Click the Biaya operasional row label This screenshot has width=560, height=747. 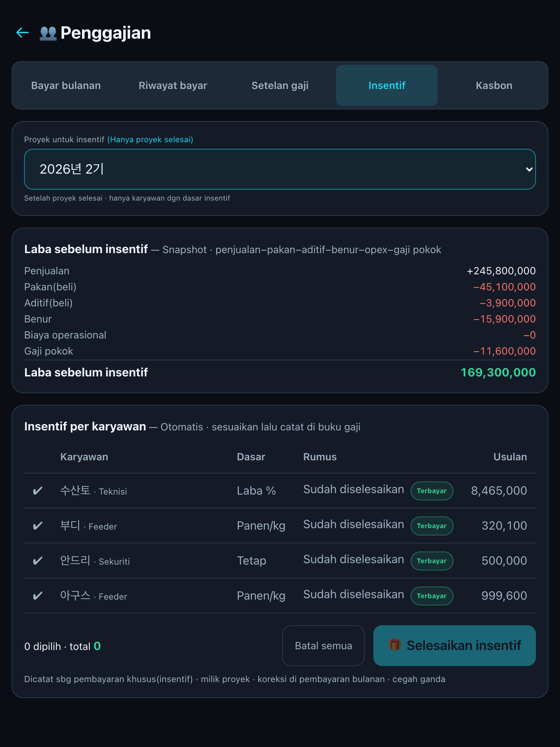(65, 335)
